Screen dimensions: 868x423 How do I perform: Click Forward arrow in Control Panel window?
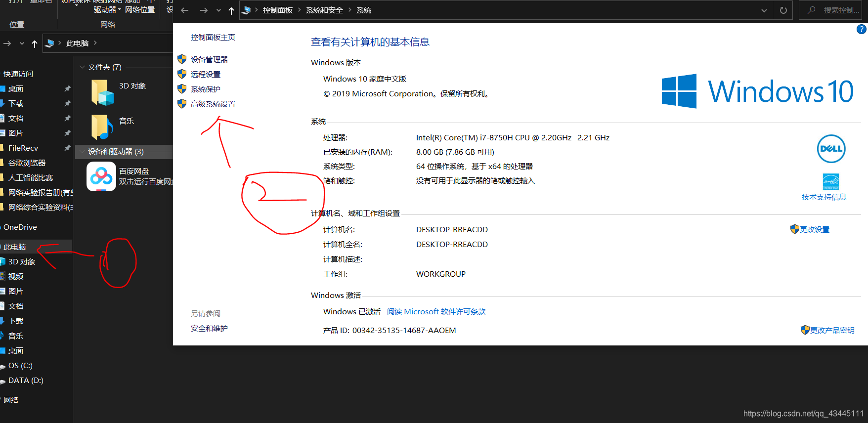[204, 10]
